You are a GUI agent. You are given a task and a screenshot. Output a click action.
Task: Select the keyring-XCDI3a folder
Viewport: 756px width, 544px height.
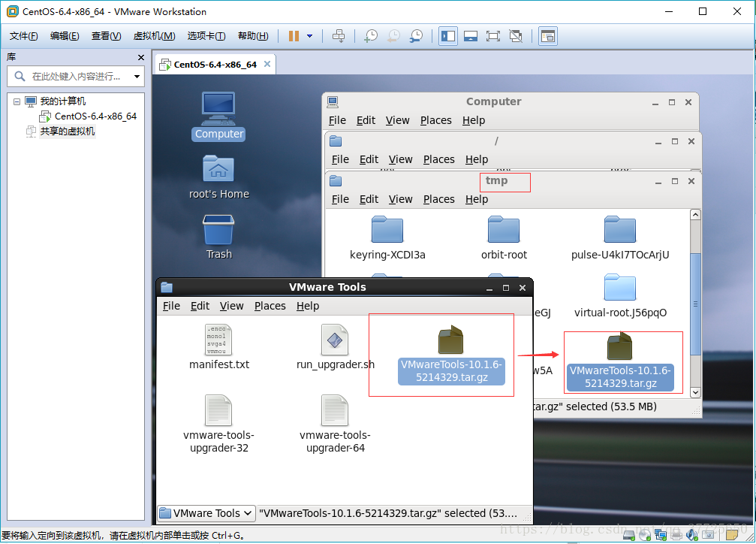click(387, 238)
